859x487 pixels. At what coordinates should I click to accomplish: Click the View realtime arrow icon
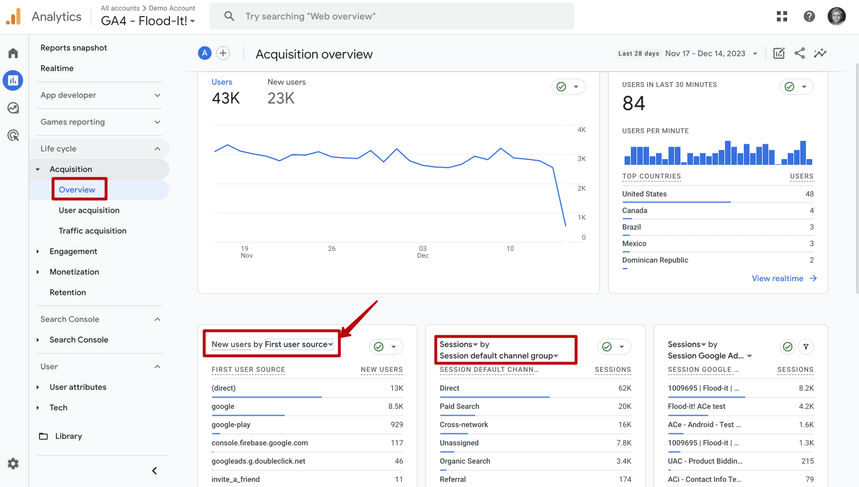tap(813, 278)
